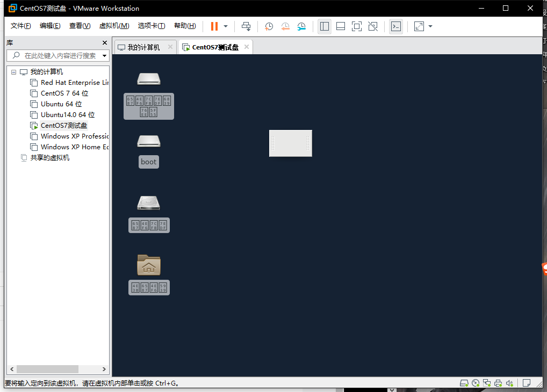The width and height of the screenshot is (547, 392).
Task: Open the library search filter dropdown
Action: pos(104,56)
